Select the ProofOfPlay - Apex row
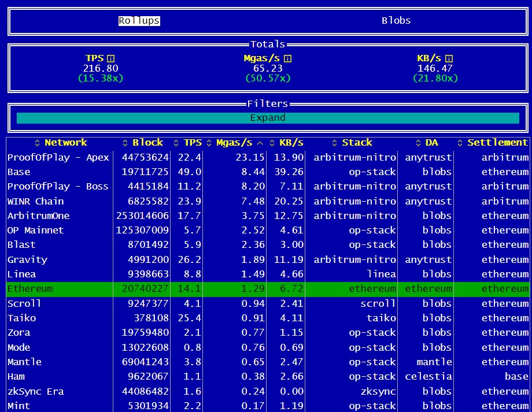532x412 pixels. pyautogui.click(x=268, y=157)
